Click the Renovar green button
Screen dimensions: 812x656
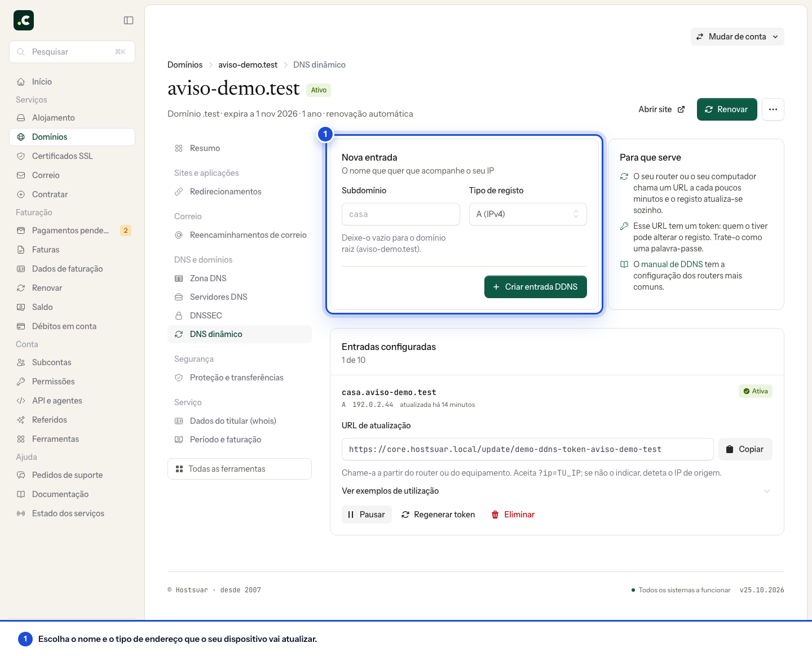click(x=727, y=109)
